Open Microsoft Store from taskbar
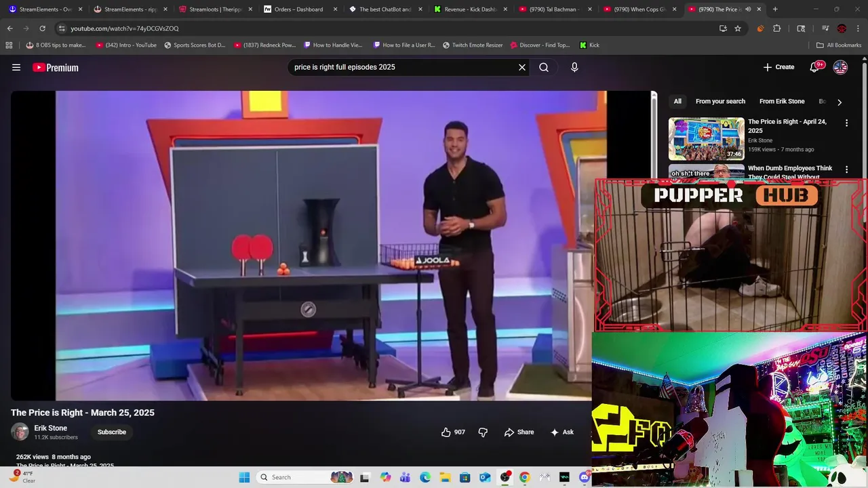The width and height of the screenshot is (868, 488). (465, 477)
